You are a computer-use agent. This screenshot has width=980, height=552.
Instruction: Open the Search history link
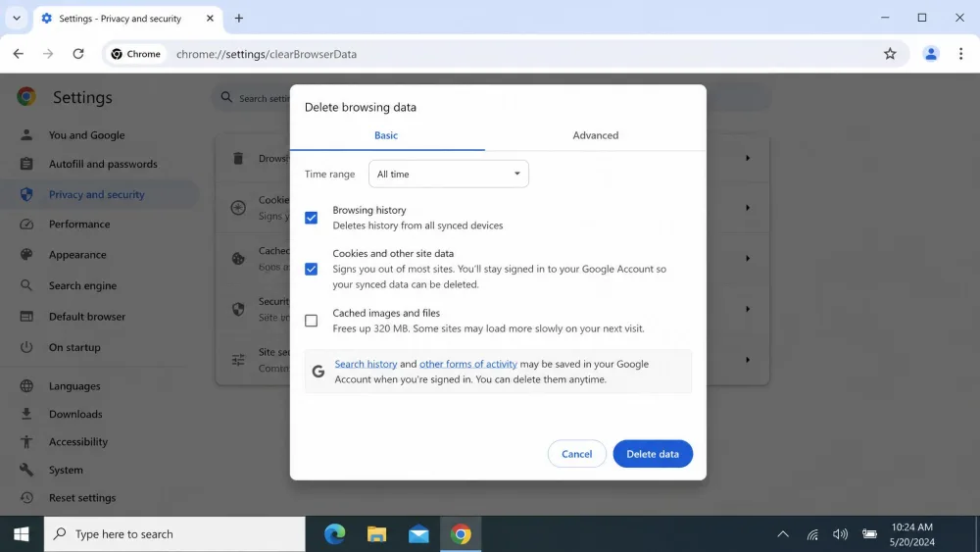point(366,364)
